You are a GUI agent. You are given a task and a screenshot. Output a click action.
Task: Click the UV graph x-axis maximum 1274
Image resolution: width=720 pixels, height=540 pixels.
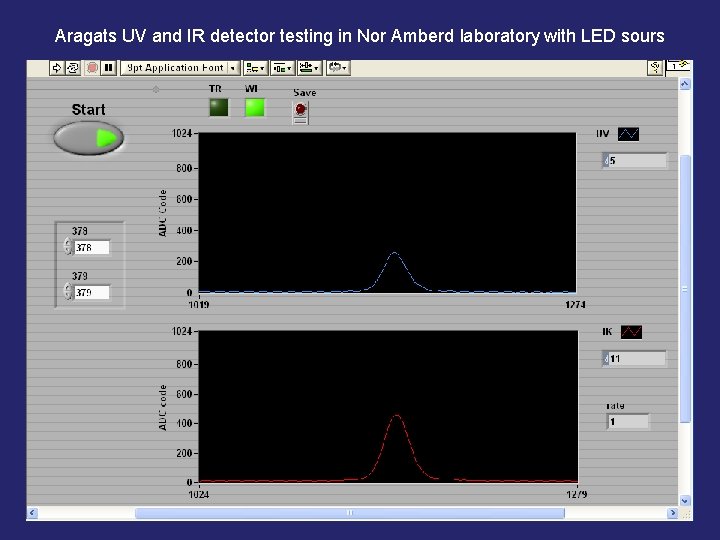coord(575,304)
